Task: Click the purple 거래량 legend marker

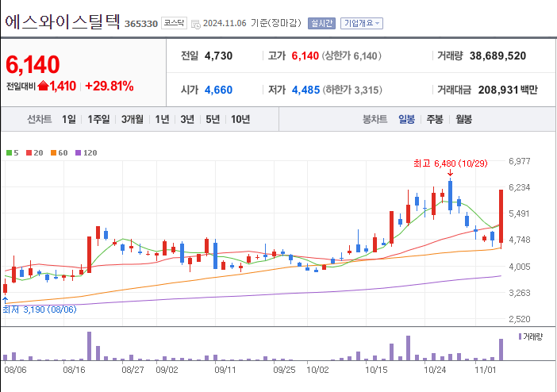Action: click(520, 336)
